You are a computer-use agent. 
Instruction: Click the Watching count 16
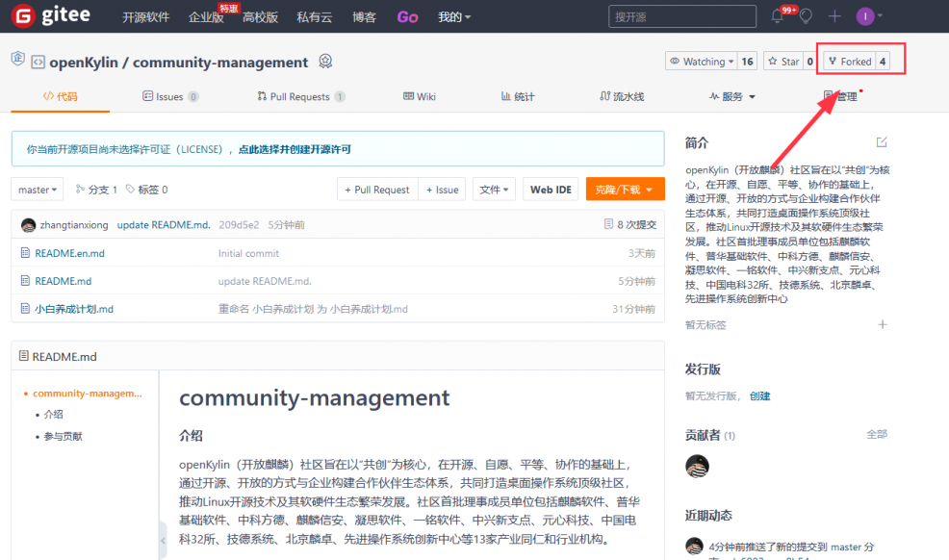pos(748,61)
